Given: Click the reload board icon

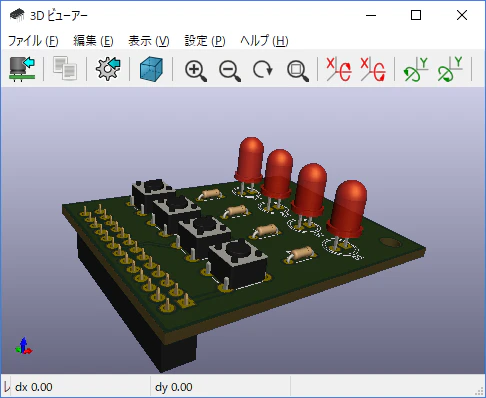Looking at the screenshot, I should [22, 69].
